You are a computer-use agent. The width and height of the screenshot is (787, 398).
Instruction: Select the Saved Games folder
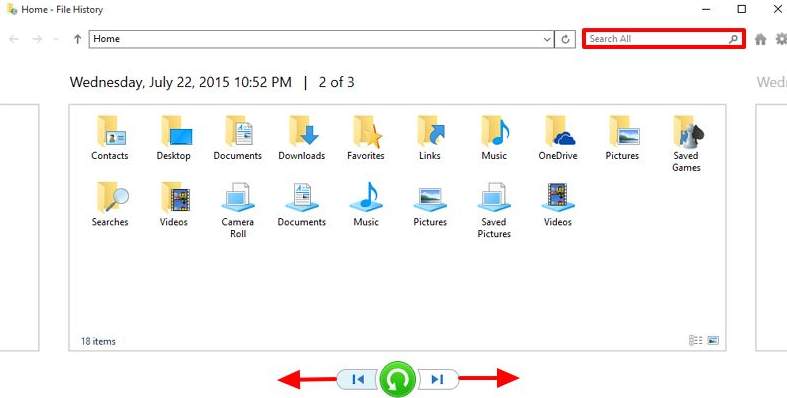(x=686, y=144)
